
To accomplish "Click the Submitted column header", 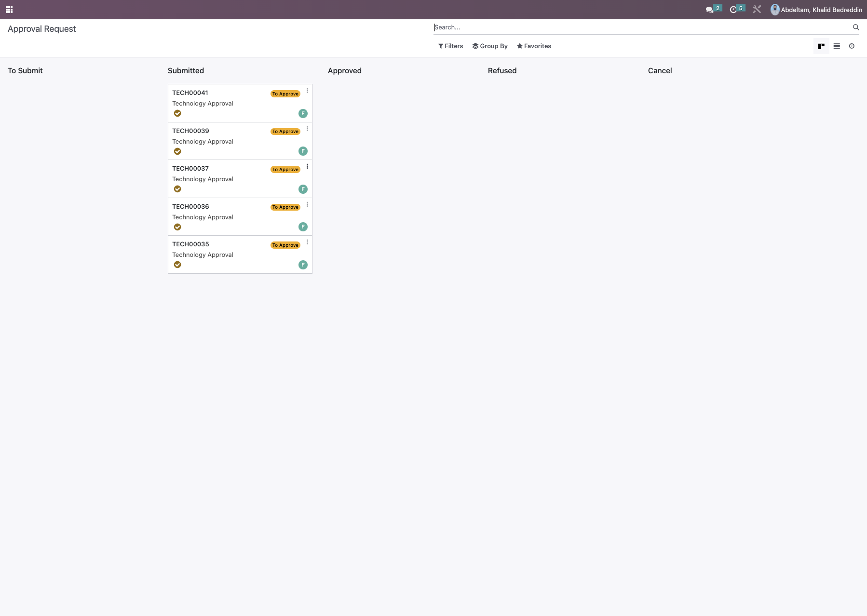I will [186, 71].
